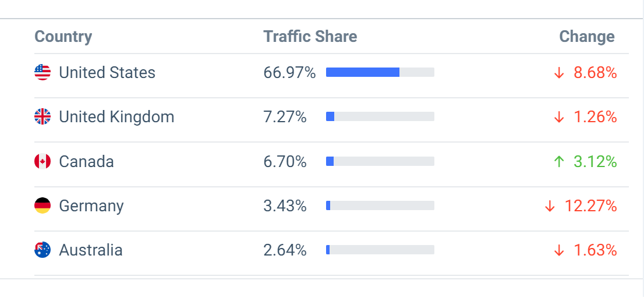644x298 pixels.
Task: Click the 1.63% change value for Australia
Action: click(595, 250)
